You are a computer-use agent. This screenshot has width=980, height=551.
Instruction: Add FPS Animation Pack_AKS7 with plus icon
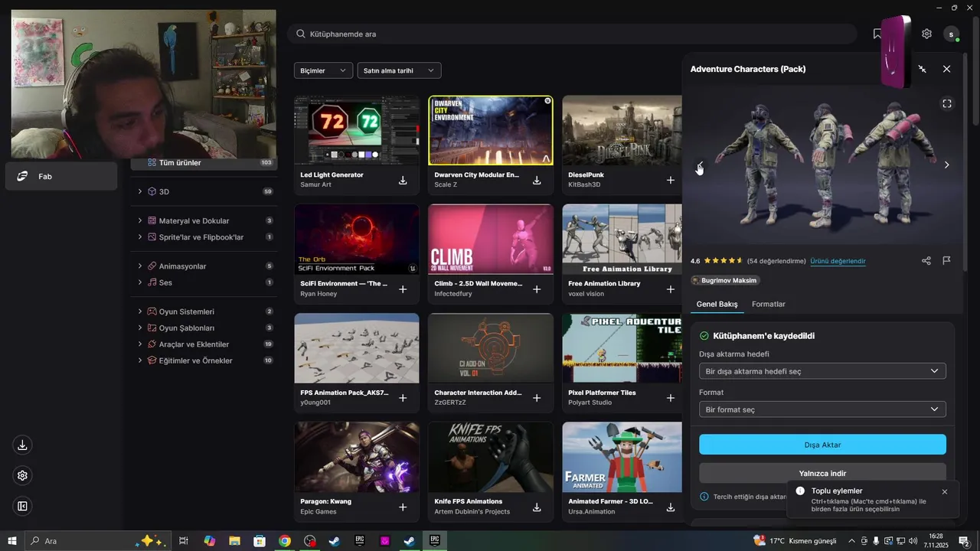[x=403, y=398]
